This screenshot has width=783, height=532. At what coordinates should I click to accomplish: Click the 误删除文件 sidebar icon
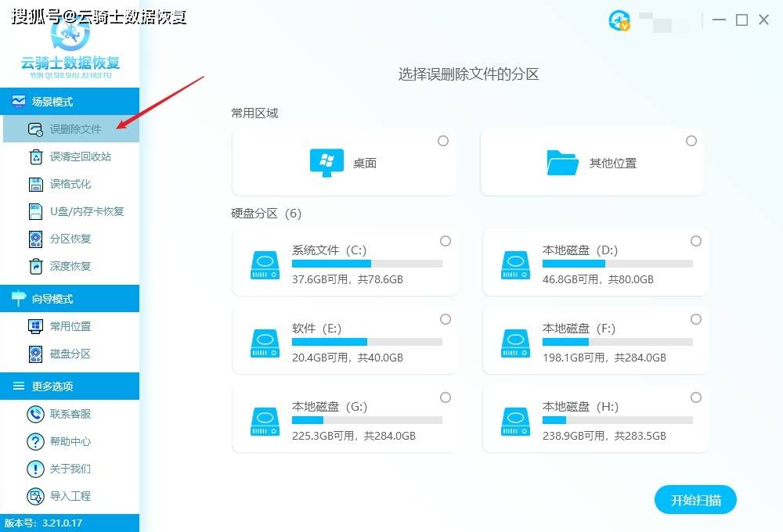pyautogui.click(x=35, y=129)
